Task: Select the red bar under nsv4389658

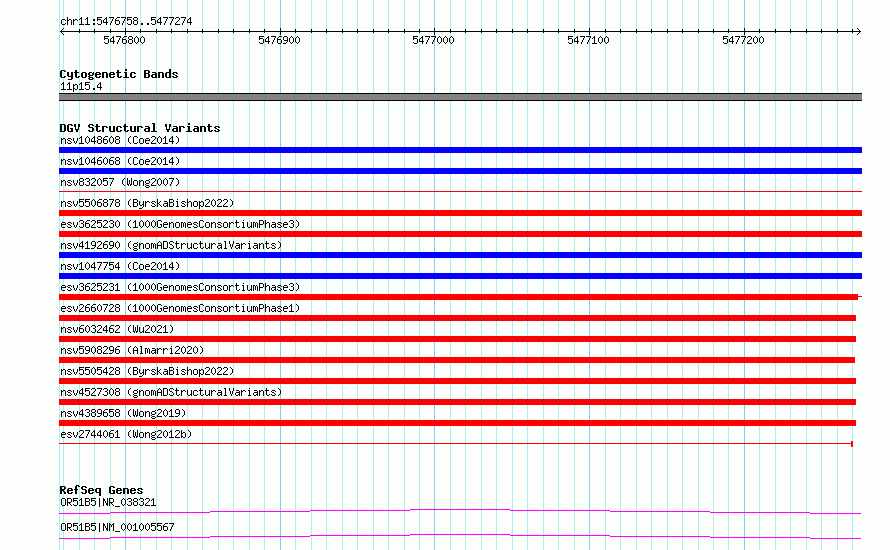Action: point(457,423)
